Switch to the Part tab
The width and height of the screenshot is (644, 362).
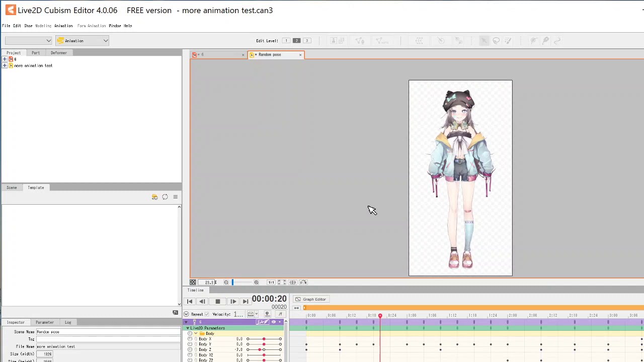click(x=36, y=53)
